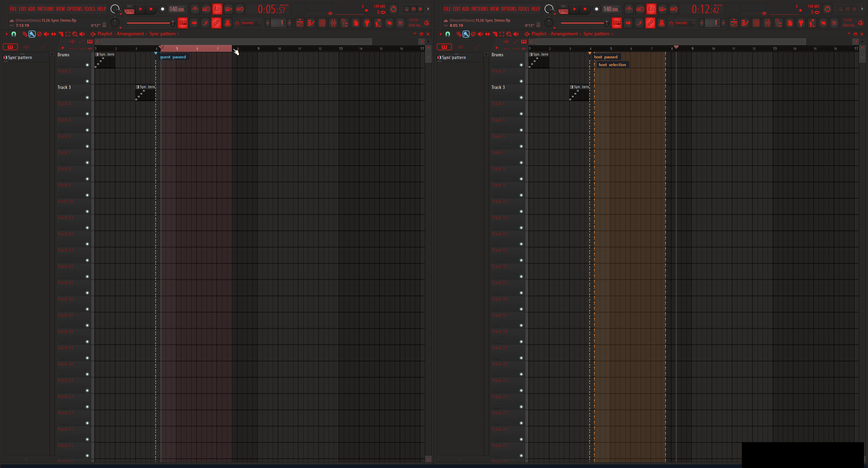Open Channel rack button in left window
The height and width of the screenshot is (468, 868).
point(322,23)
